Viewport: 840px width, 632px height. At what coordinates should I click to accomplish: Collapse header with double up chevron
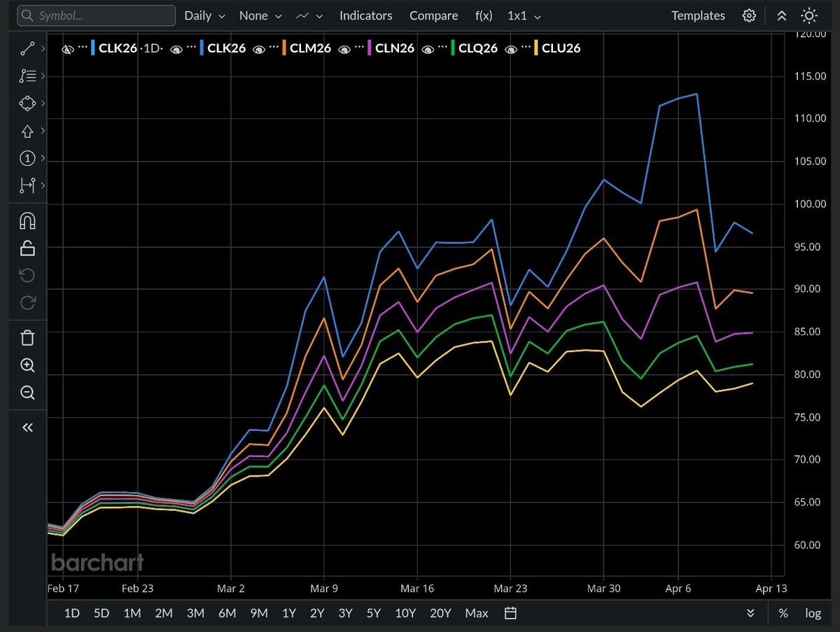click(x=782, y=15)
